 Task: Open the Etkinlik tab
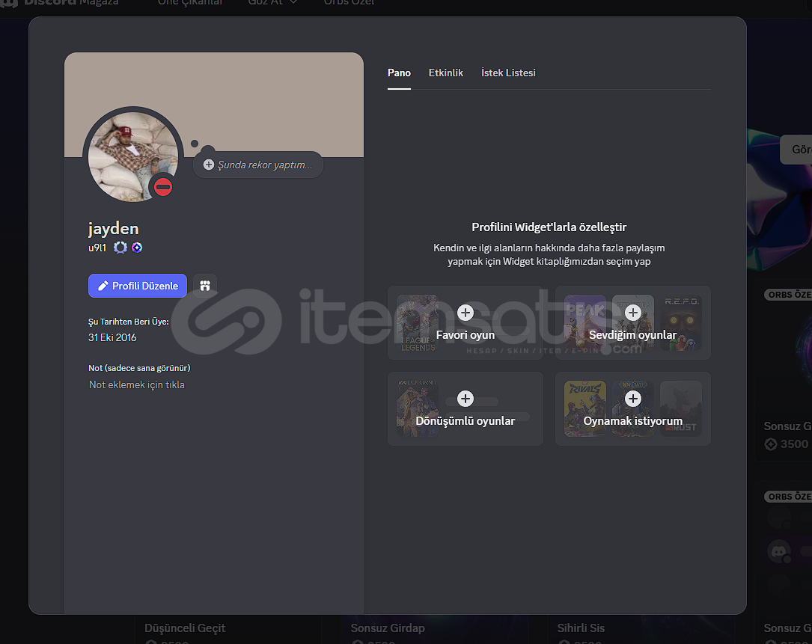pos(445,73)
